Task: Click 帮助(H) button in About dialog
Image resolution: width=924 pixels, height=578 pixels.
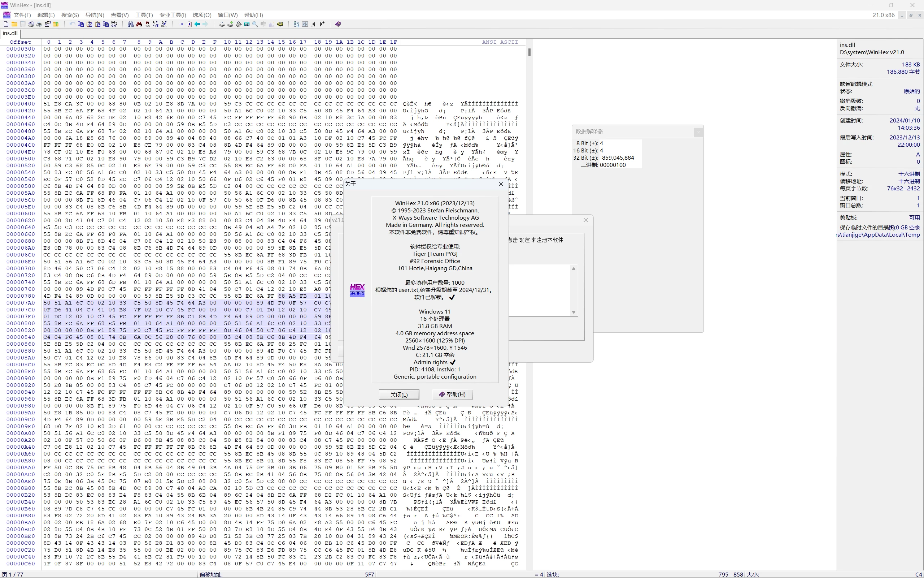Action: (x=452, y=394)
